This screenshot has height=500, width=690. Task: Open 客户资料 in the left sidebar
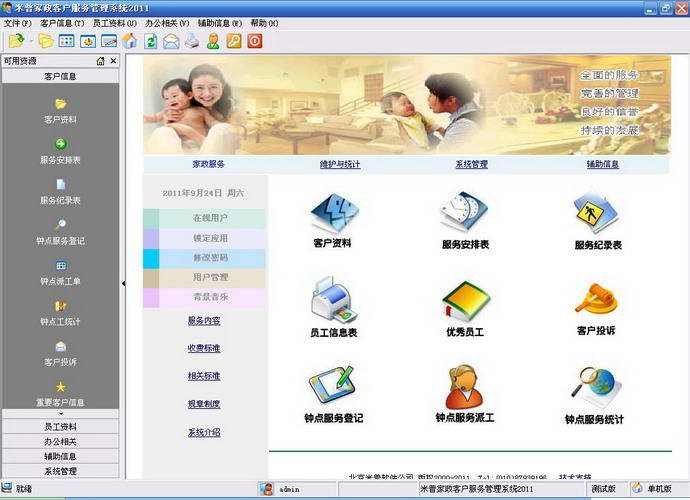click(60, 111)
